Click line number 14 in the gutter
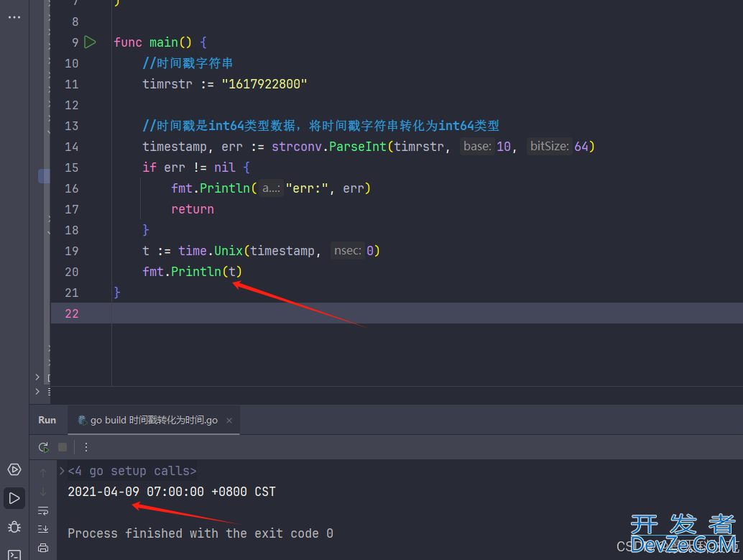 click(x=72, y=147)
